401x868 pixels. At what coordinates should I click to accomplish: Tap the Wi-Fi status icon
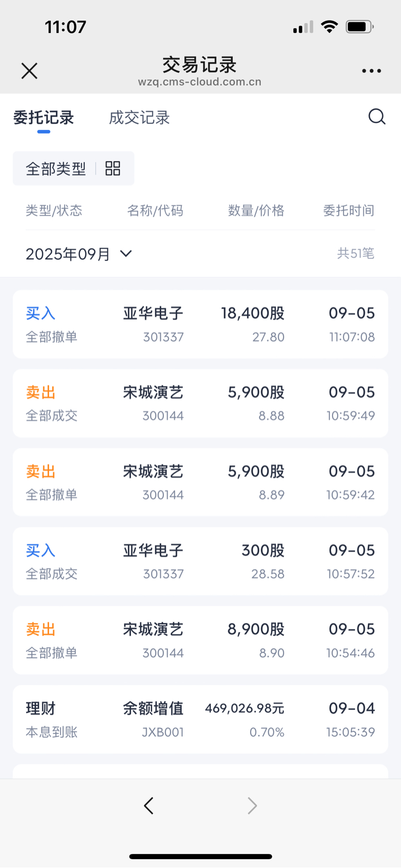click(329, 27)
